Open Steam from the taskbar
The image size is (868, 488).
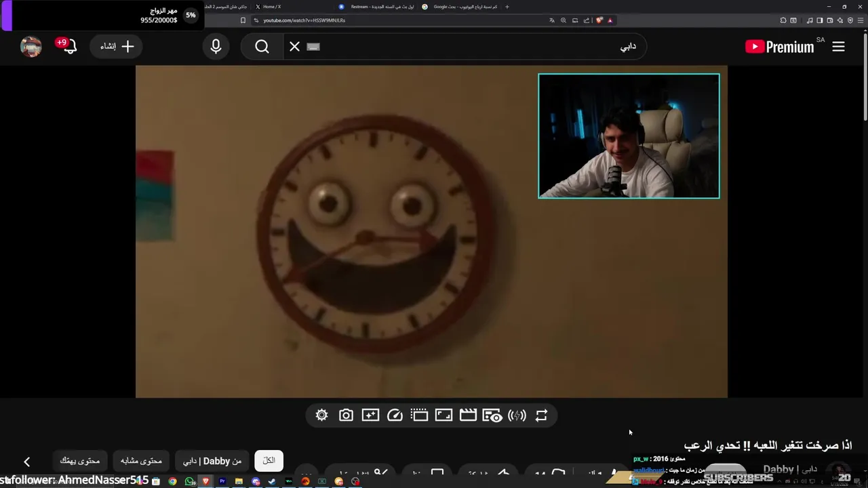(x=272, y=481)
